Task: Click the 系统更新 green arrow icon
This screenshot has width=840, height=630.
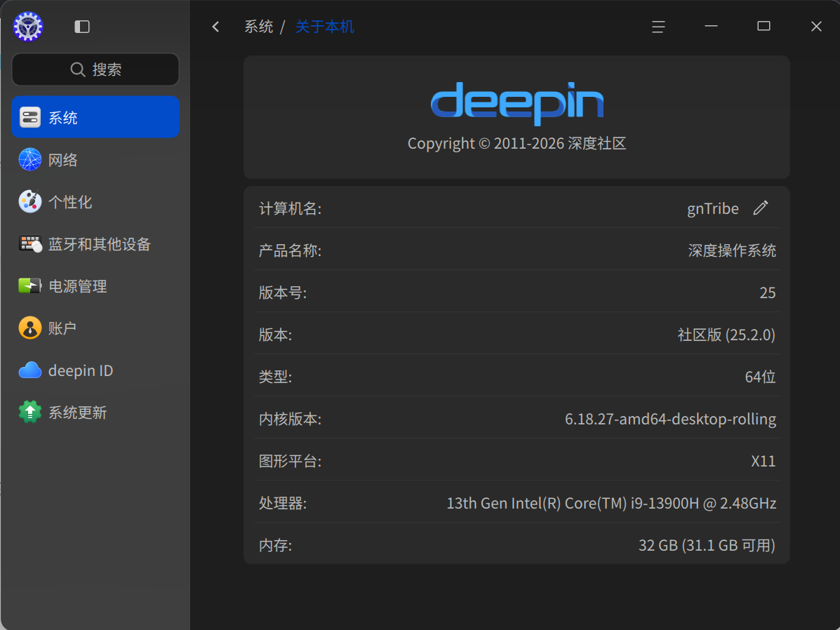Action: (30, 412)
